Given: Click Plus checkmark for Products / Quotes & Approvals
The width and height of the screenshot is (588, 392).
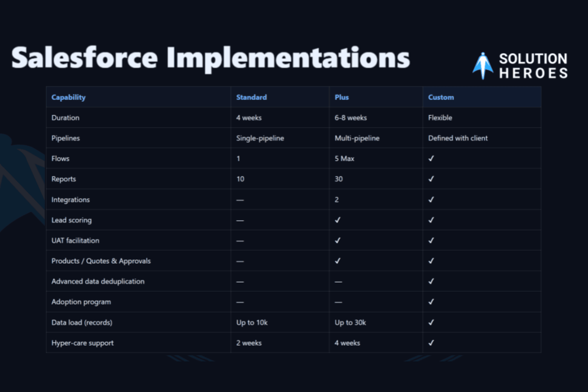Looking at the screenshot, I should 338,261.
